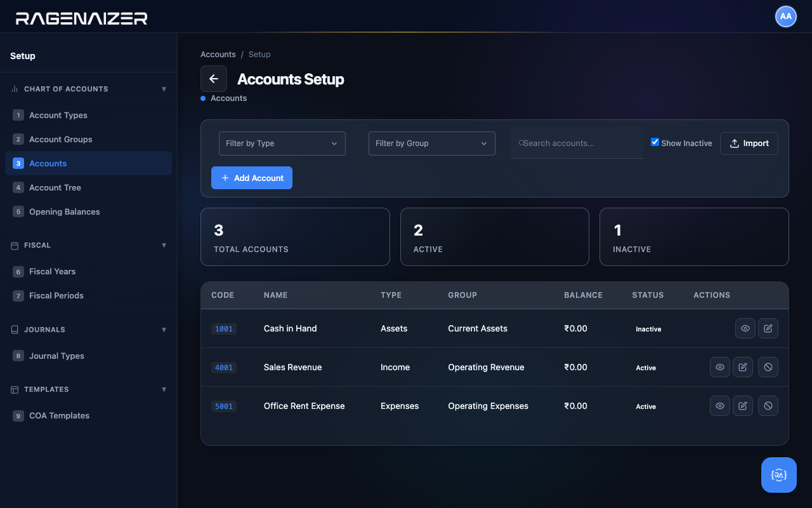Viewport: 812px width, 508px height.
Task: Click the Operating Expenses group cell
Action: click(x=488, y=406)
